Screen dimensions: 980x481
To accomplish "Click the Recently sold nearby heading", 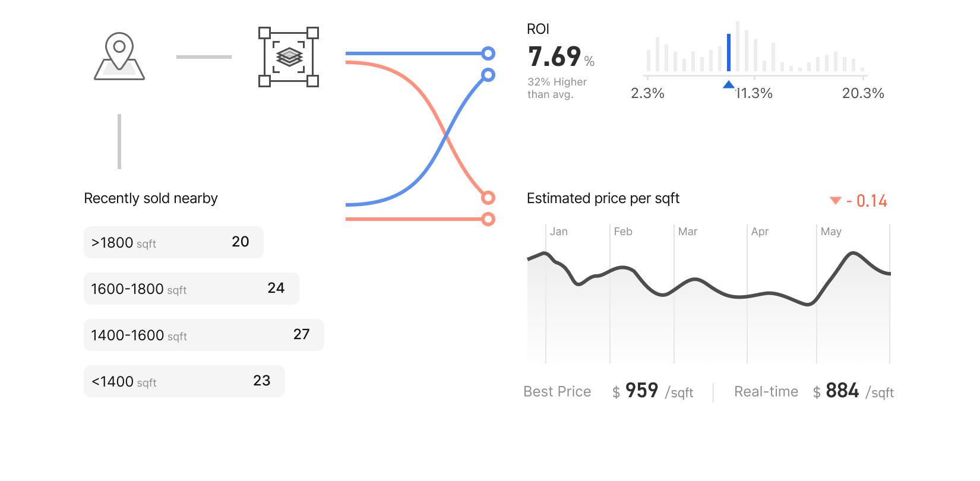I will click(x=151, y=198).
